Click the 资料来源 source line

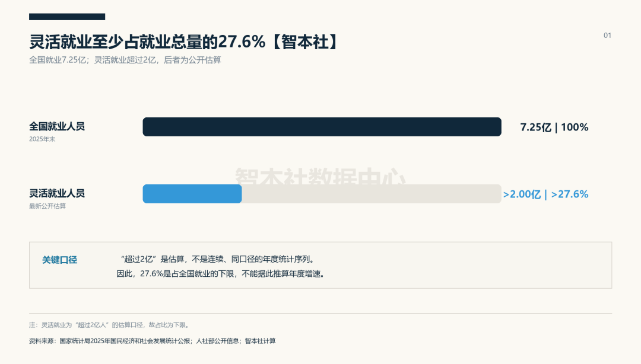coord(153,341)
